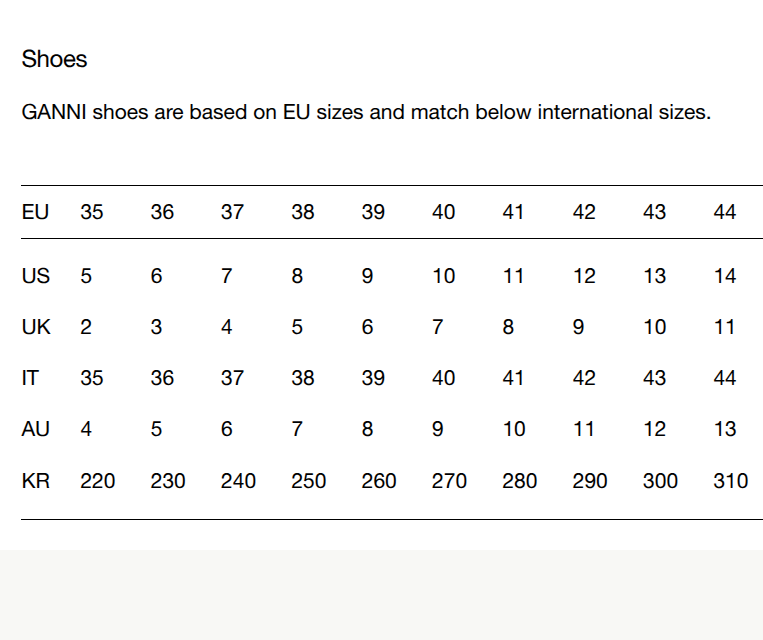763x640 pixels.
Task: Click UK size 11 cell
Action: (x=725, y=327)
